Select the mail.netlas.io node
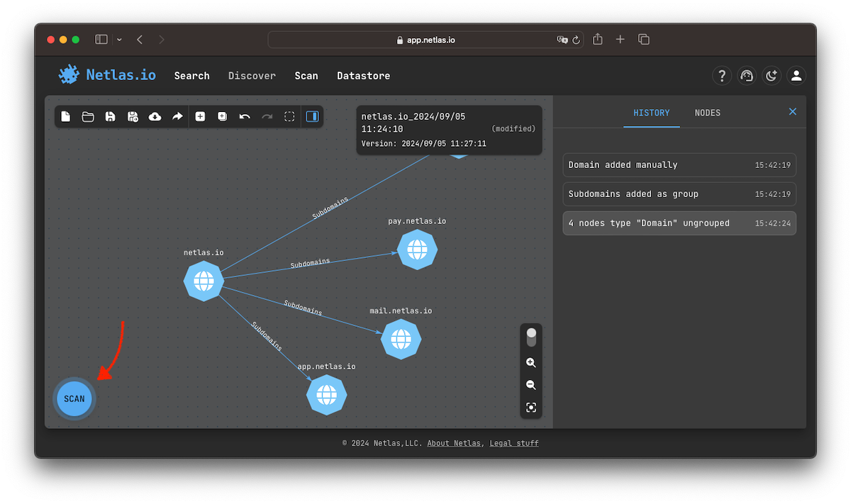The height and width of the screenshot is (504, 851). [401, 339]
